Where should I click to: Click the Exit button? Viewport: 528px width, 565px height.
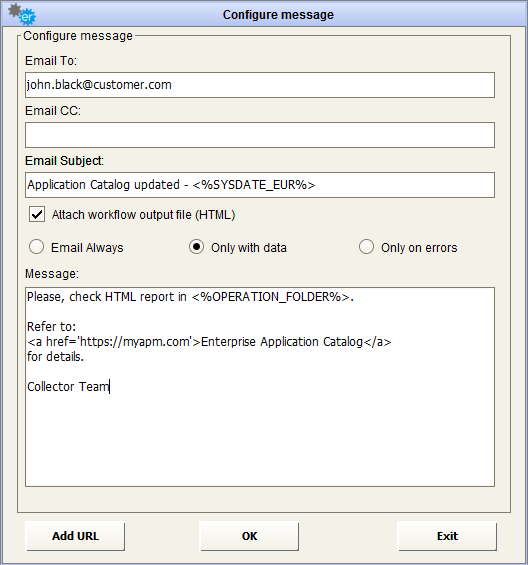pyautogui.click(x=447, y=536)
